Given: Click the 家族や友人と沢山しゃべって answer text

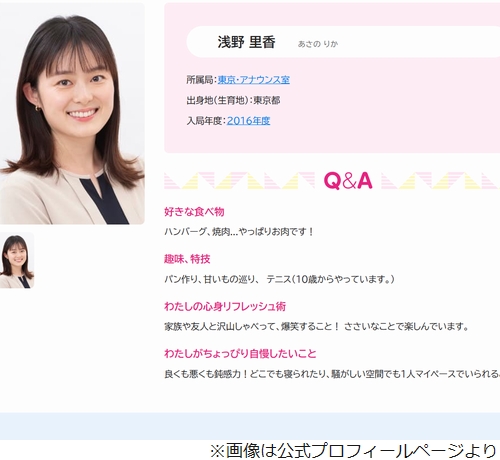Looking at the screenshot, I should pos(316,326).
